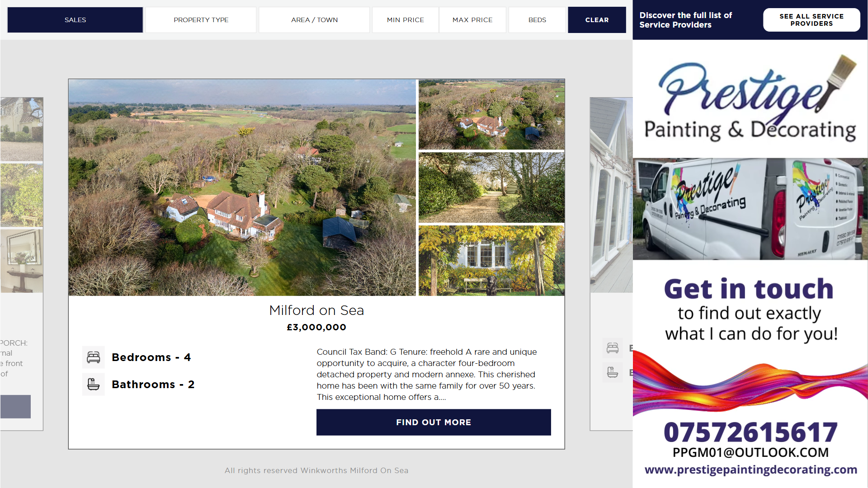The height and width of the screenshot is (488, 868).
Task: Select the gravel driveway thumbnail photo
Action: [491, 188]
